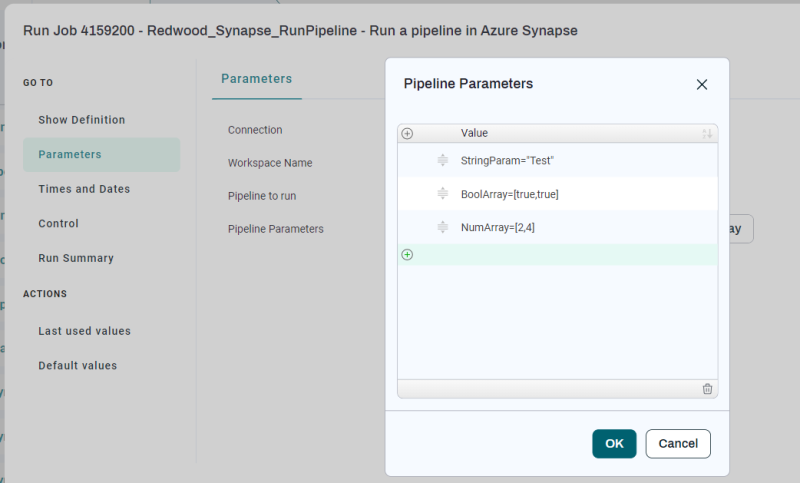The width and height of the screenshot is (800, 483).
Task: Click the Workspace Name label
Action: (x=270, y=163)
